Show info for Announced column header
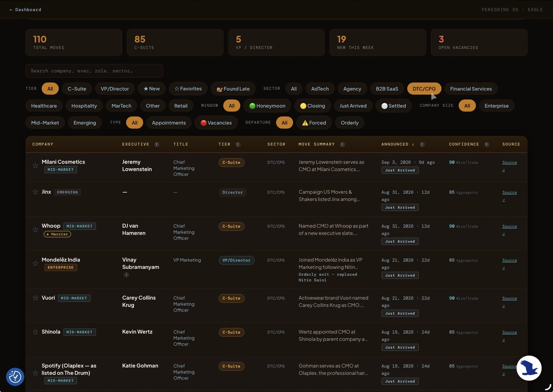553x392 pixels. pos(422,144)
